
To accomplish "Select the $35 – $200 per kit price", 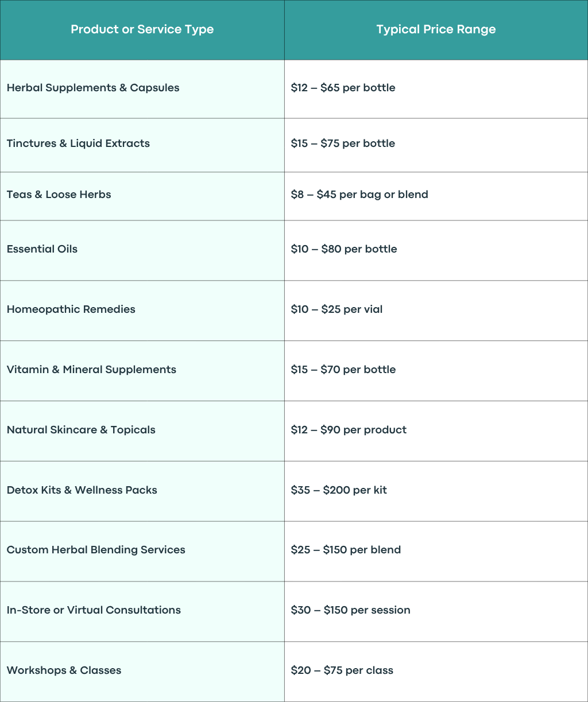I will coord(339,490).
